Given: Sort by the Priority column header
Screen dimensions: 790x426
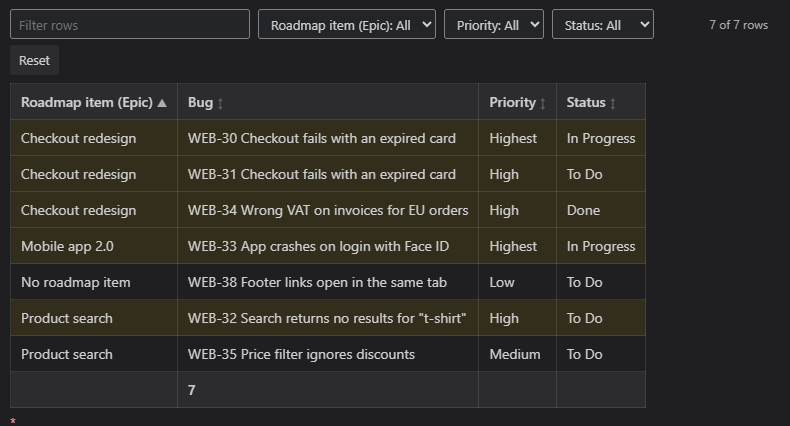Looking at the screenshot, I should (517, 102).
